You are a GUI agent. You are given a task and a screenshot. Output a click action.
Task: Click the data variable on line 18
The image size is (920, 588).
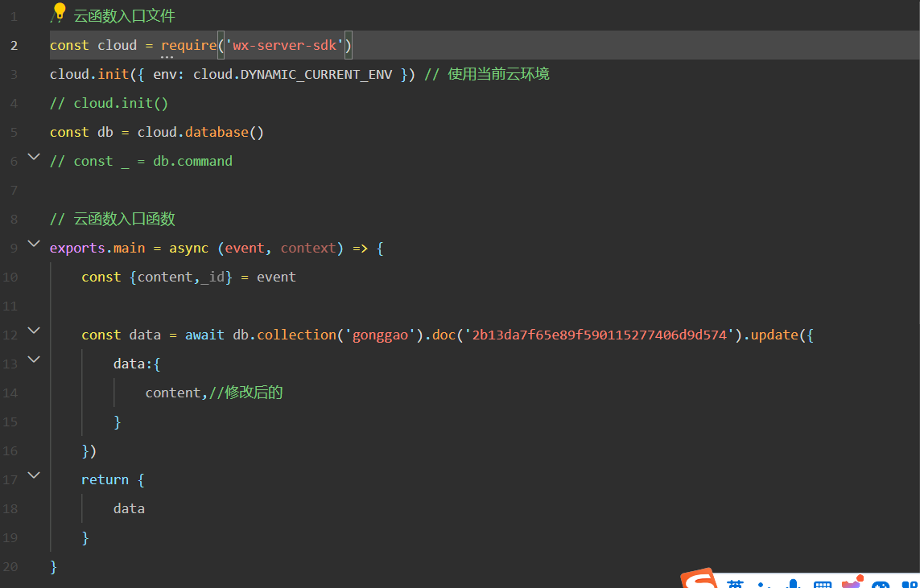(x=129, y=508)
